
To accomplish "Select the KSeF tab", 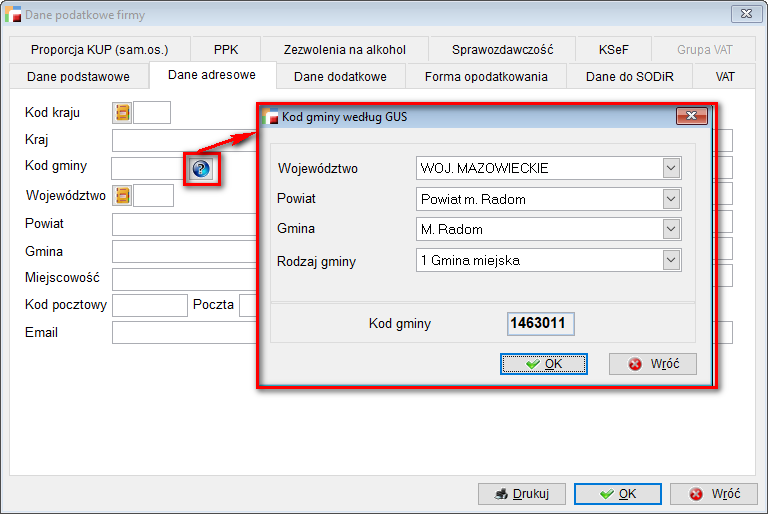I will 614,49.
